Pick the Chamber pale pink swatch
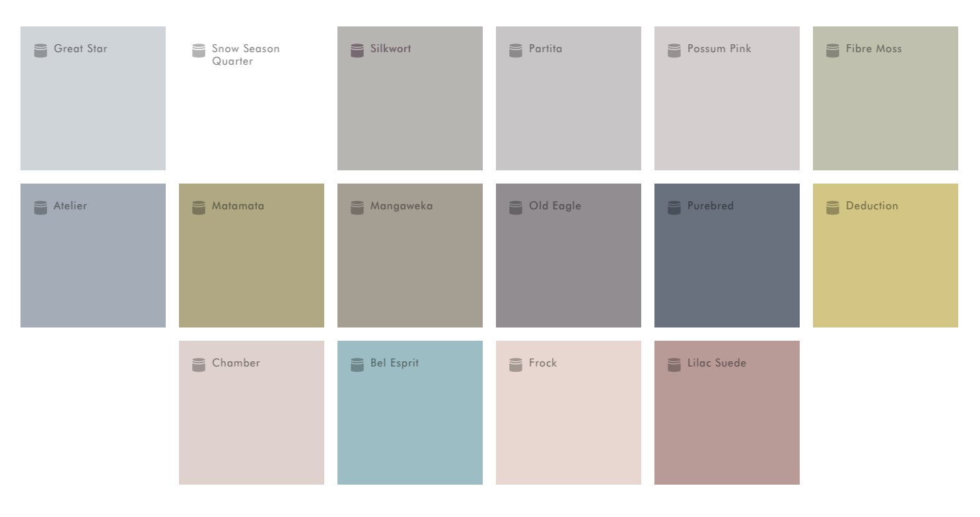The height and width of the screenshot is (517, 980). 252,423
